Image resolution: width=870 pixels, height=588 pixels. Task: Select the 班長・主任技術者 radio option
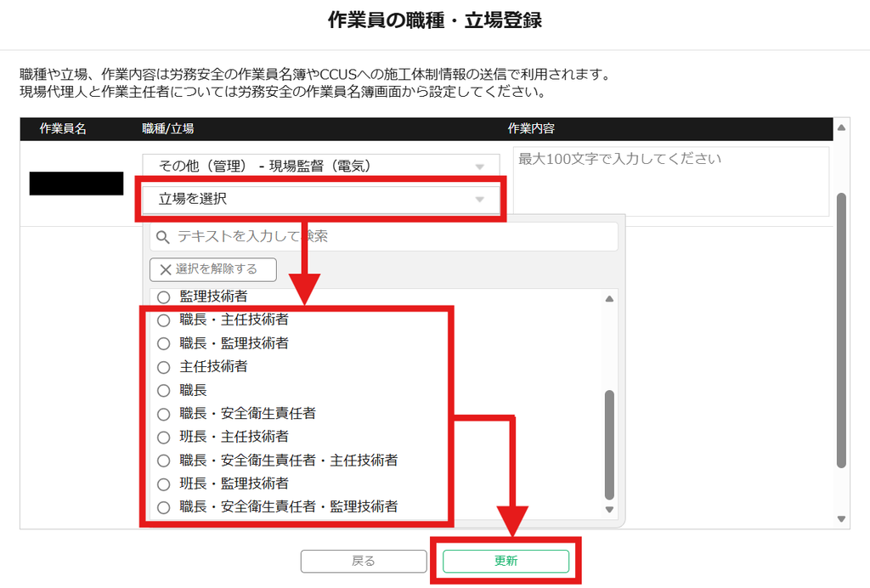click(164, 438)
